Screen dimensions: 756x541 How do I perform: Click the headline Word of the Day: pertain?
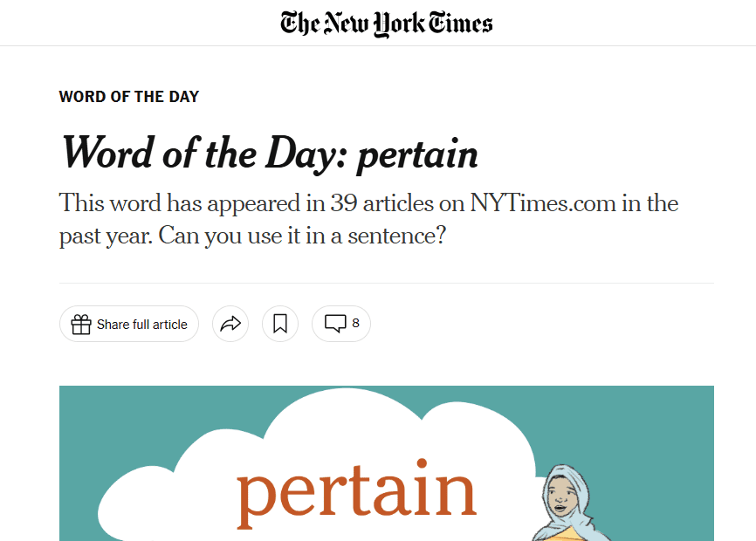(268, 154)
